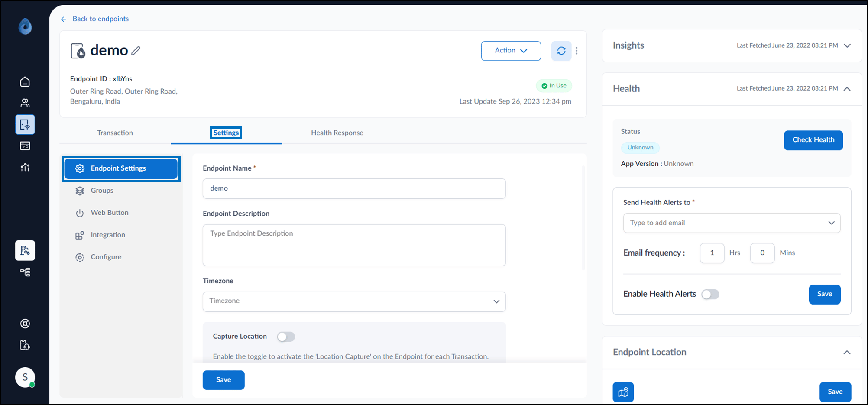Open the users icon in the sidebar
The height and width of the screenshot is (405, 868).
click(x=25, y=103)
